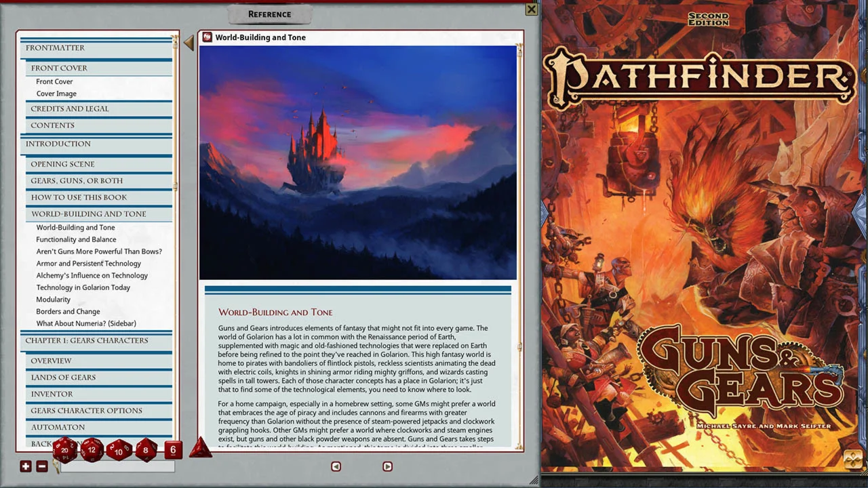This screenshot has height=488, width=868.
Task: Close the Reference window
Action: 532,9
